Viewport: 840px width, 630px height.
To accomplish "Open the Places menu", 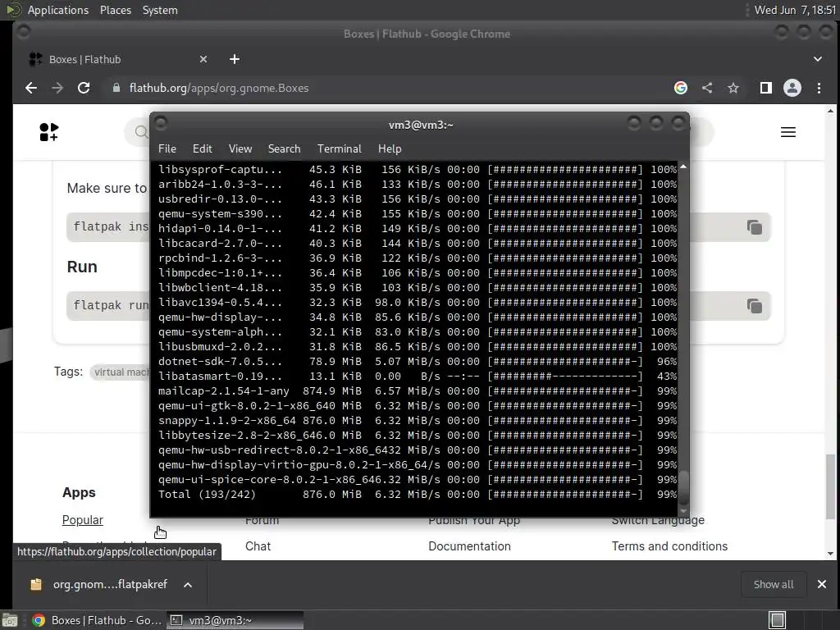I will click(x=115, y=10).
